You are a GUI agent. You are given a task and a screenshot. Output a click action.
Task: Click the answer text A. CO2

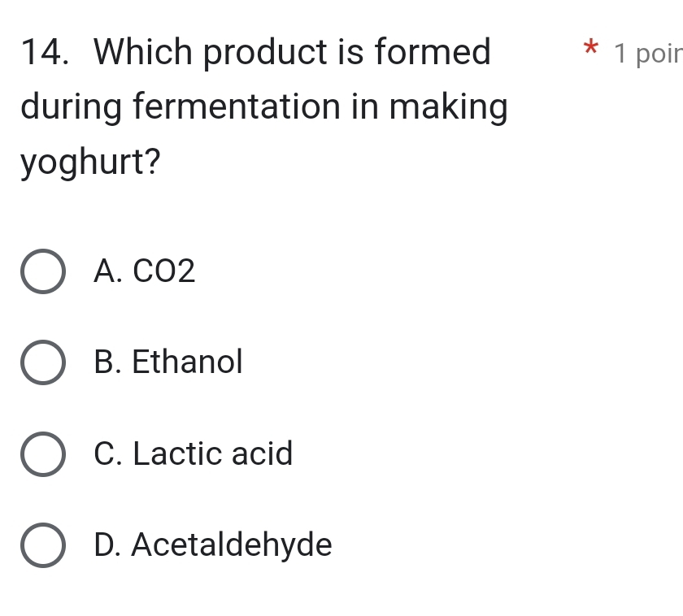[144, 271]
